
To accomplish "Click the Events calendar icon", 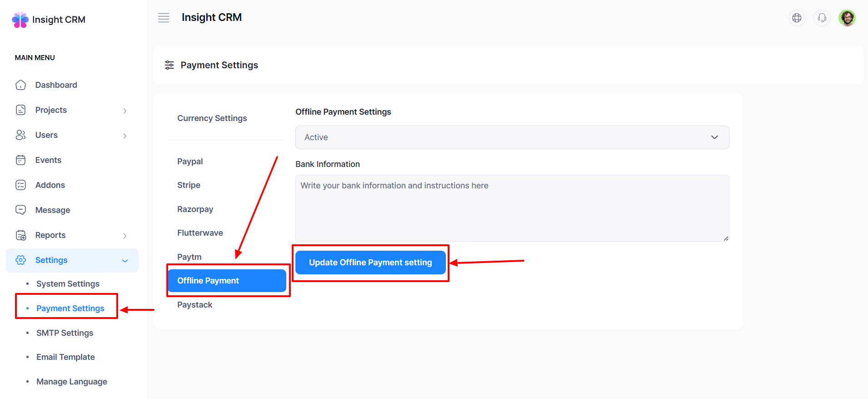I will (21, 160).
